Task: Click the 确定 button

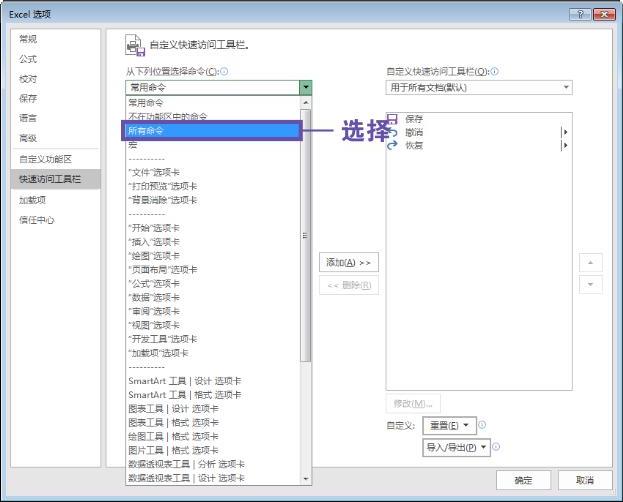Action: coord(523,480)
